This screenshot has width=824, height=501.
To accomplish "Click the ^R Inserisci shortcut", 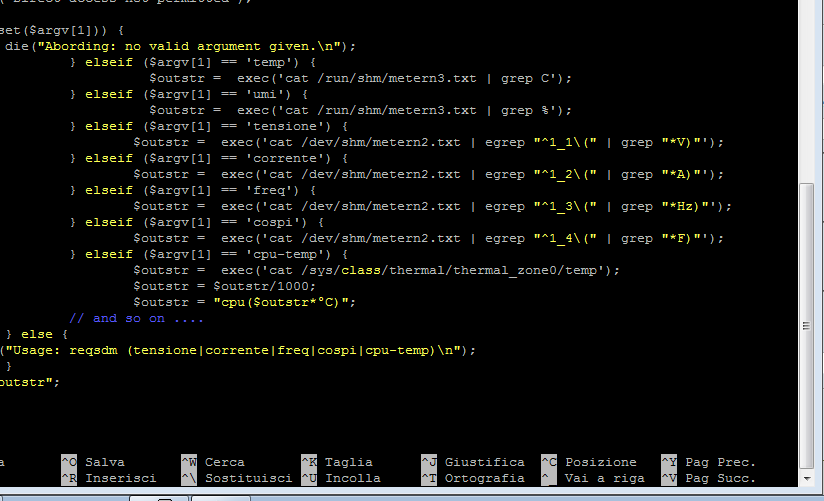I will pos(109,478).
